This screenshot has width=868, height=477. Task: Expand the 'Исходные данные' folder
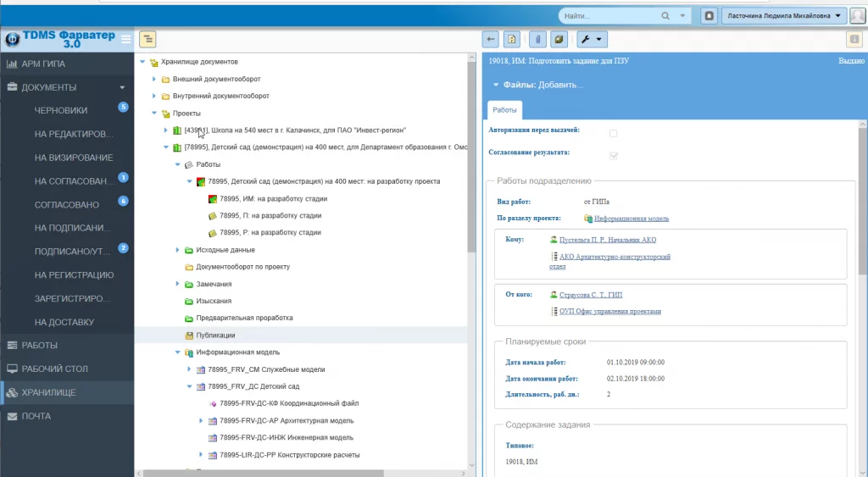click(x=177, y=250)
